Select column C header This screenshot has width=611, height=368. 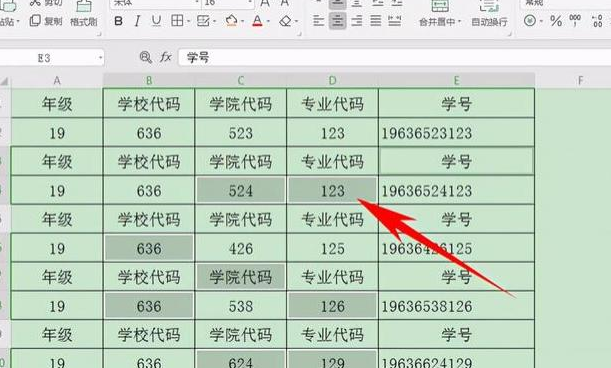(x=240, y=81)
